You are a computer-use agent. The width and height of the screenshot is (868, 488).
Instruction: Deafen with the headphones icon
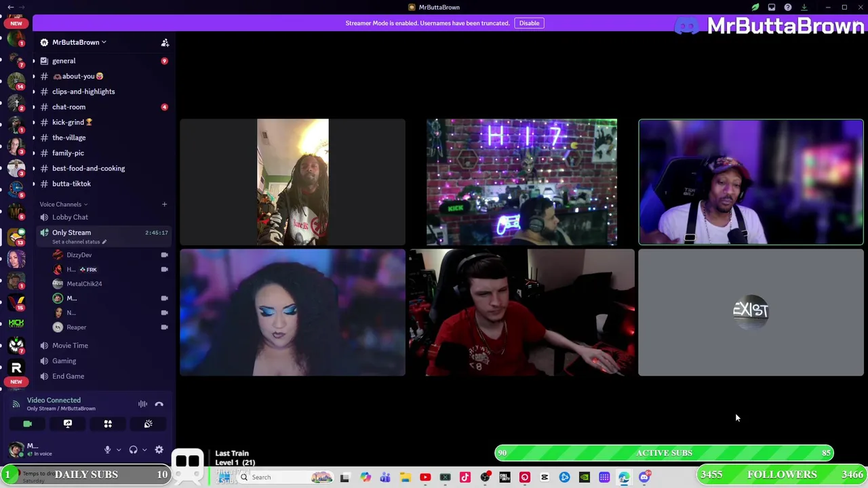[133, 450]
